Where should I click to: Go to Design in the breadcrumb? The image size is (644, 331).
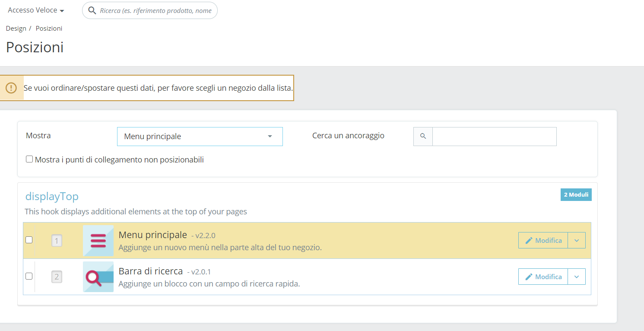(16, 29)
